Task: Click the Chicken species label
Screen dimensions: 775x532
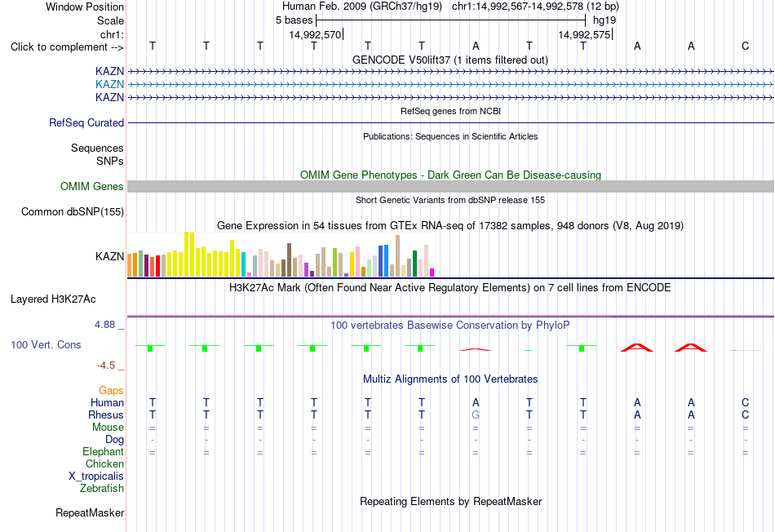Action: pyautogui.click(x=104, y=463)
